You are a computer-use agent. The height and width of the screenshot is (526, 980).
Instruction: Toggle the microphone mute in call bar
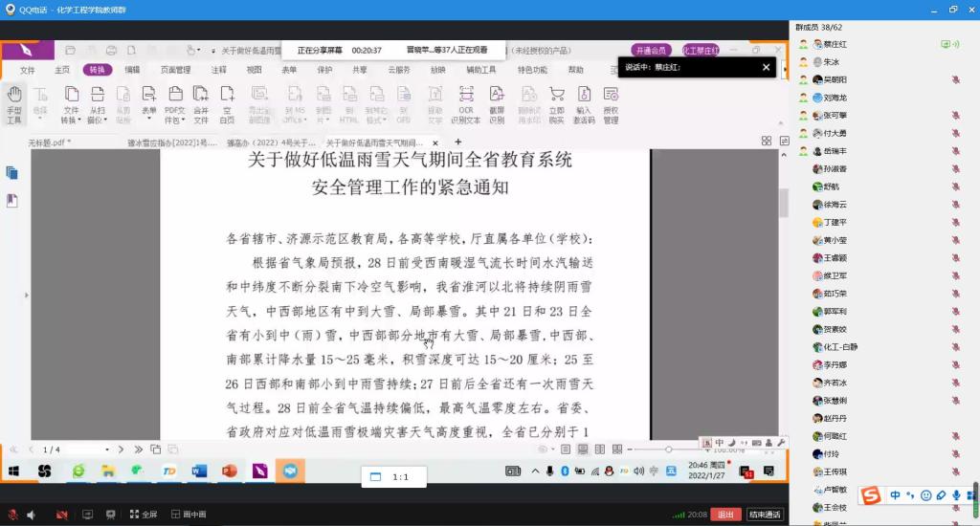(x=12, y=515)
